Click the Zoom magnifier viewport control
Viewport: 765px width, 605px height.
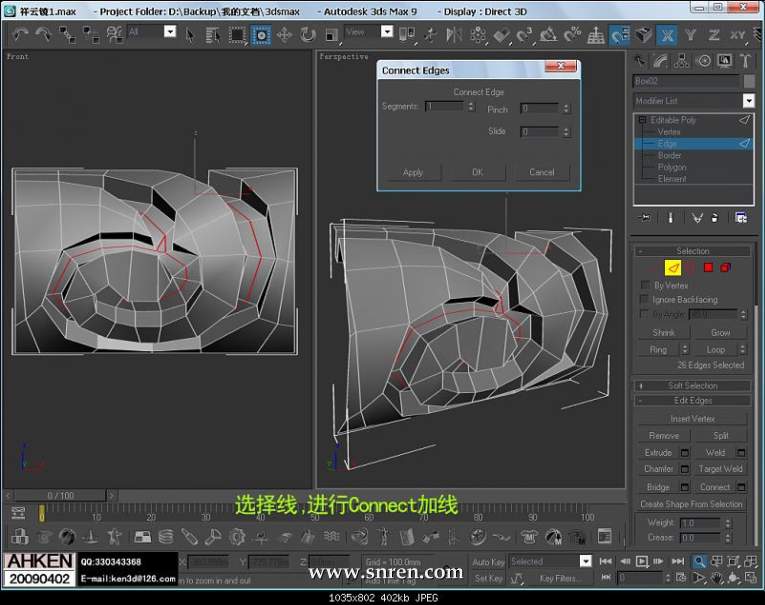click(x=700, y=562)
